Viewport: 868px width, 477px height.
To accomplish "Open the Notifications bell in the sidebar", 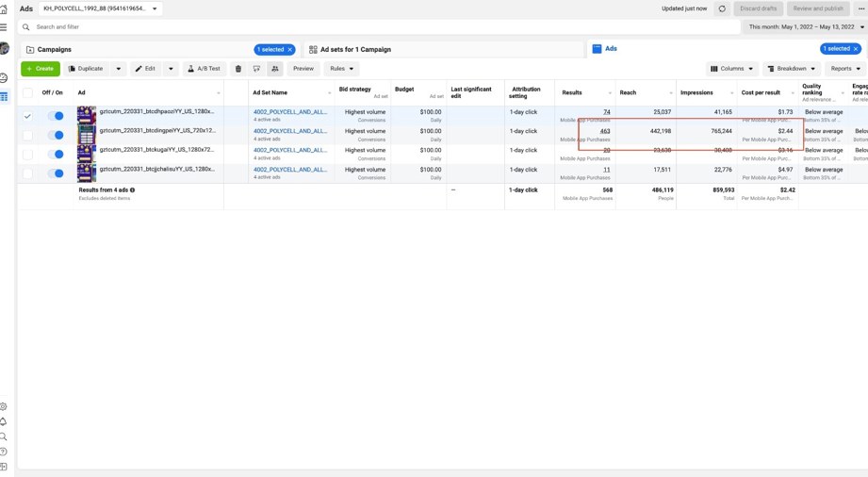I will 4,421.
